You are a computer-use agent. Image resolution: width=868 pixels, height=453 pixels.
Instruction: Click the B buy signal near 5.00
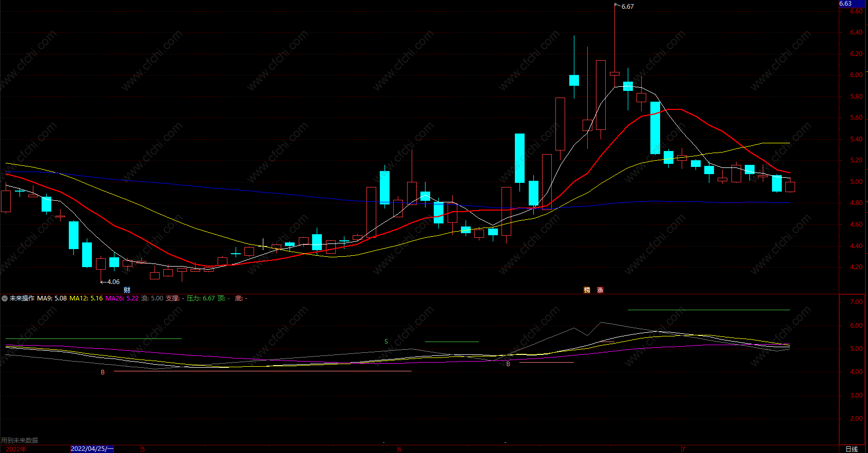[508, 364]
